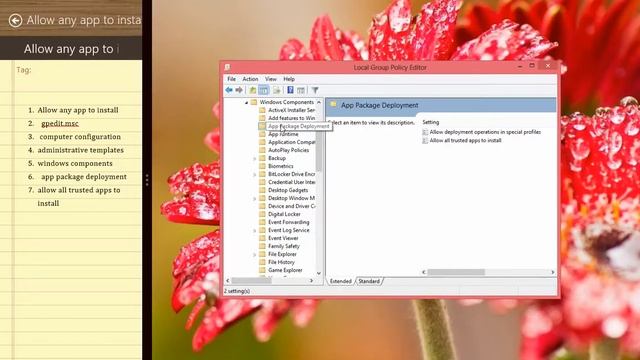Open 'Allow deployment operations in special profiles' setting
640x360 pixels.
point(485,132)
